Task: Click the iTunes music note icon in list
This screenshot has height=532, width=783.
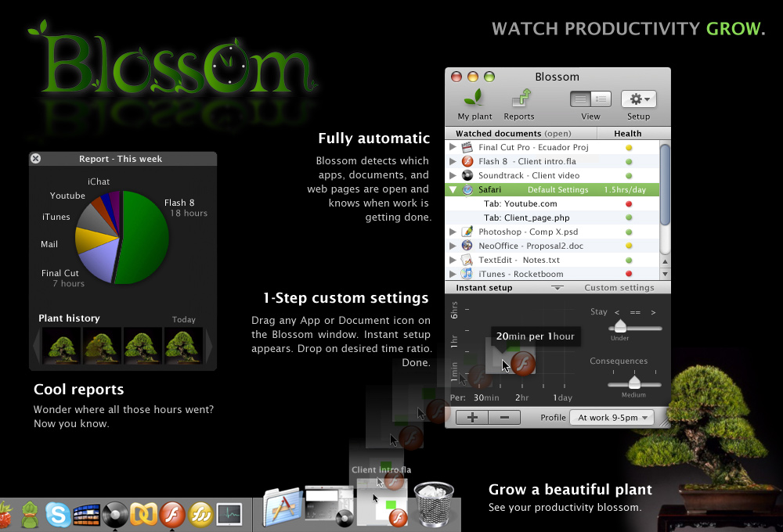Action: 467,274
